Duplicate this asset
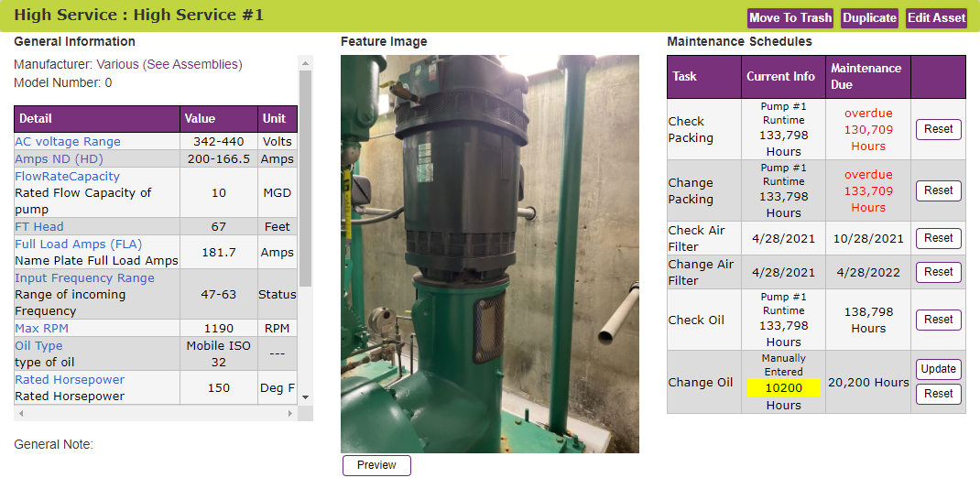Screen dimensions: 980x478 (x=869, y=17)
